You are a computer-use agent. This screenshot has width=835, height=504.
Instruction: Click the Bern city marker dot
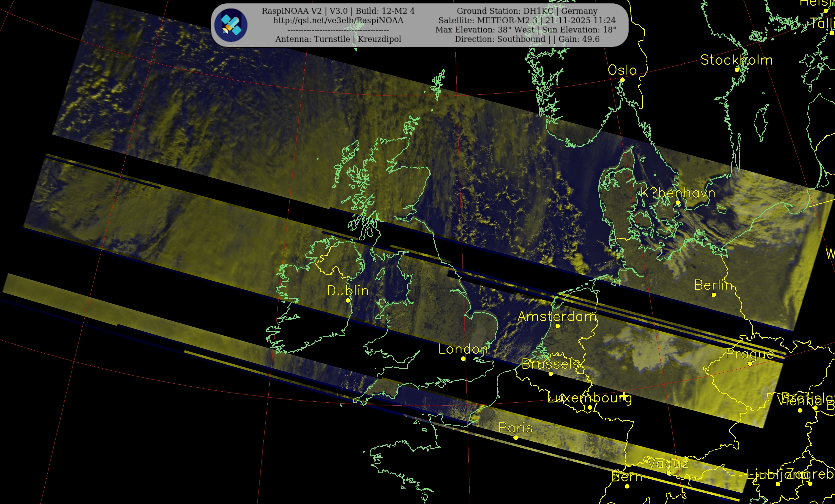[627, 486]
